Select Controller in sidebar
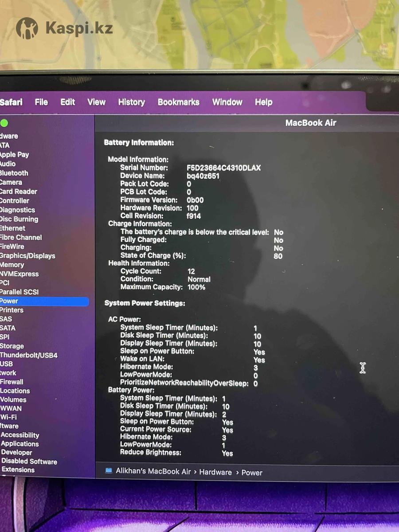 tap(14, 200)
